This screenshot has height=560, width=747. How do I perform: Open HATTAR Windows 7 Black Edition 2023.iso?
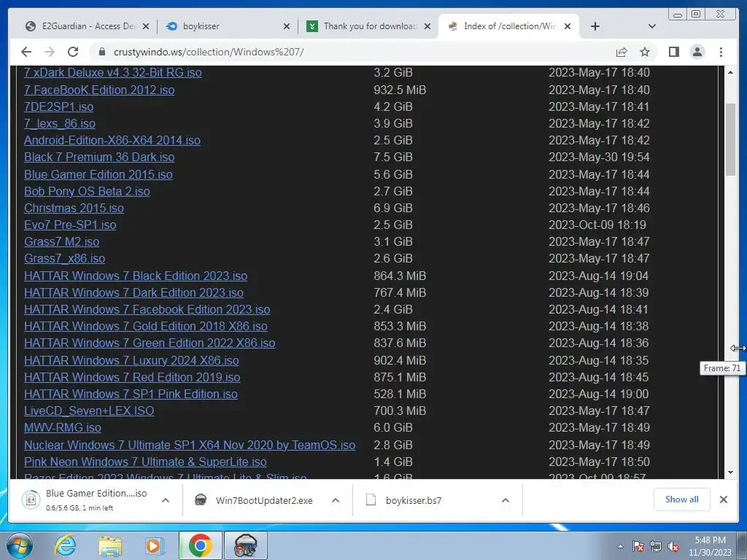point(135,276)
